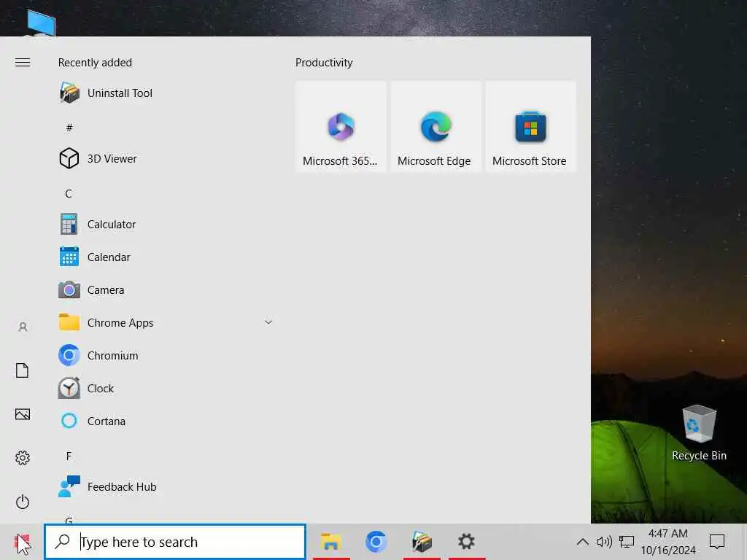
Task: Open the Calendar app
Action: coord(164,257)
